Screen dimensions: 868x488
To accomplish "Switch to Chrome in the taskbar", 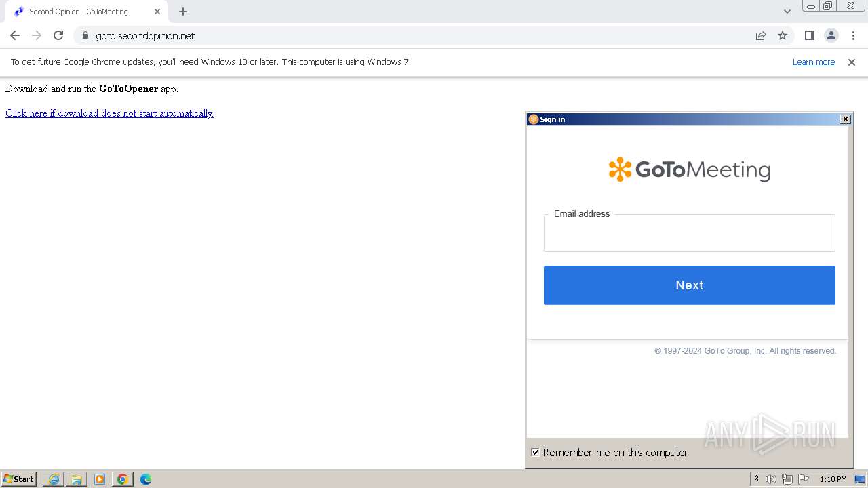I will tap(123, 479).
